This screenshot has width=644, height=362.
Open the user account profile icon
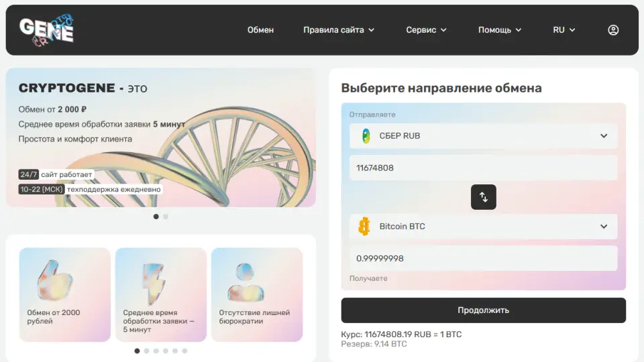click(x=612, y=30)
